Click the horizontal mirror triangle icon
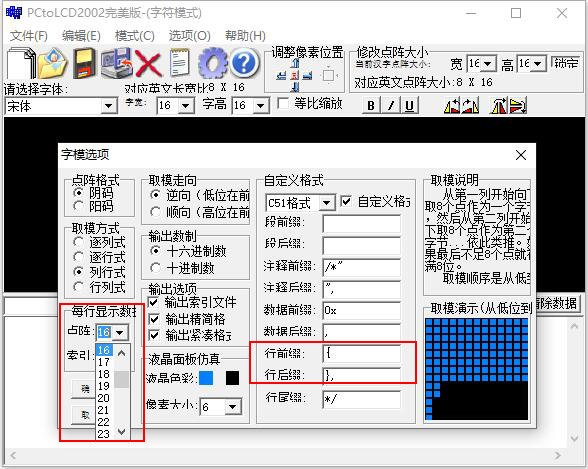The width and height of the screenshot is (588, 469). [499, 105]
